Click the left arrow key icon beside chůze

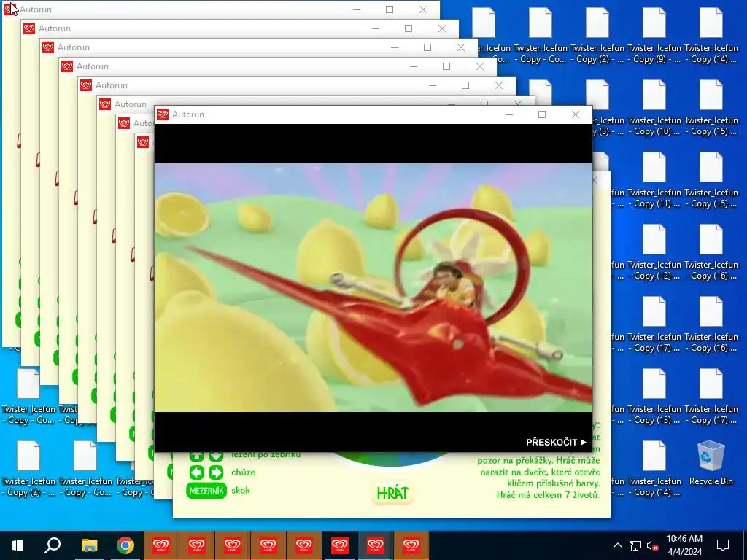pos(197,472)
